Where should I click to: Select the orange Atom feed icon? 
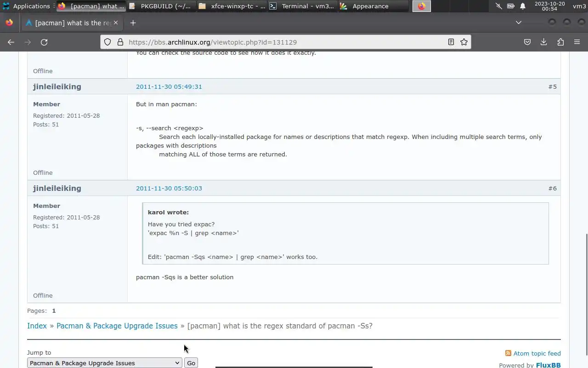508,353
